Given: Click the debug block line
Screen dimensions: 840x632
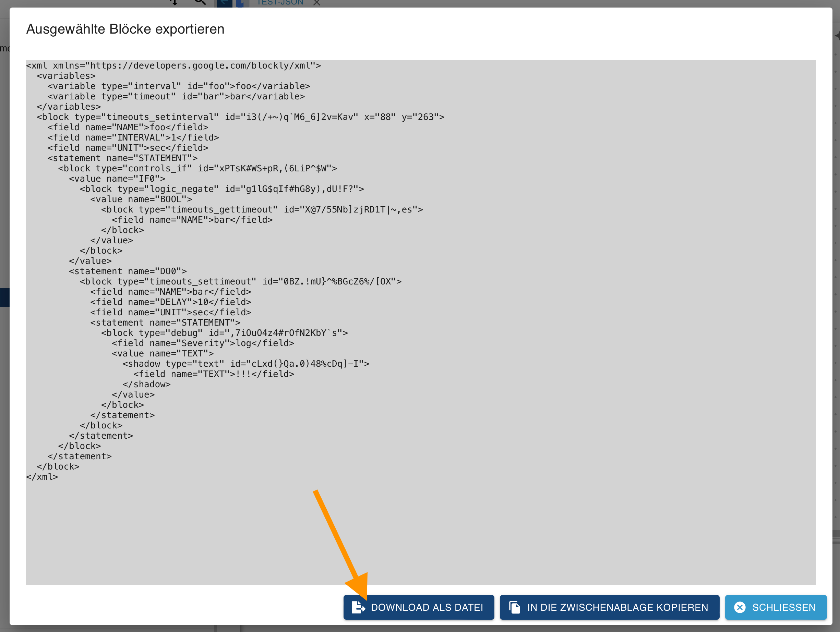Looking at the screenshot, I should click(x=224, y=333).
